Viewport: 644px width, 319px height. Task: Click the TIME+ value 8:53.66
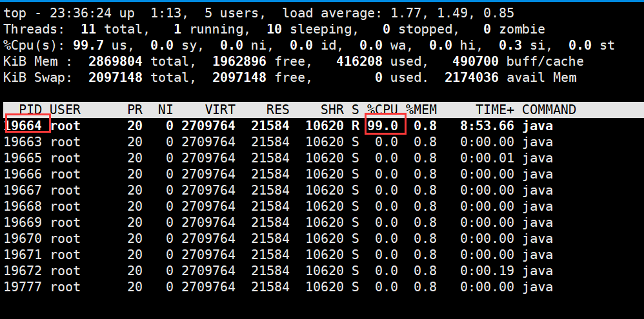487,126
